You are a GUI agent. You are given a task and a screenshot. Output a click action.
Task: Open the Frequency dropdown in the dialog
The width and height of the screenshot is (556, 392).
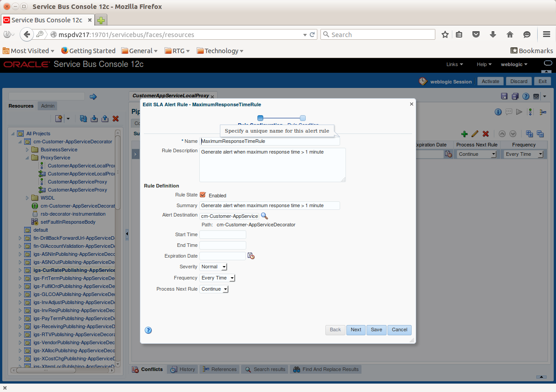pyautogui.click(x=217, y=278)
